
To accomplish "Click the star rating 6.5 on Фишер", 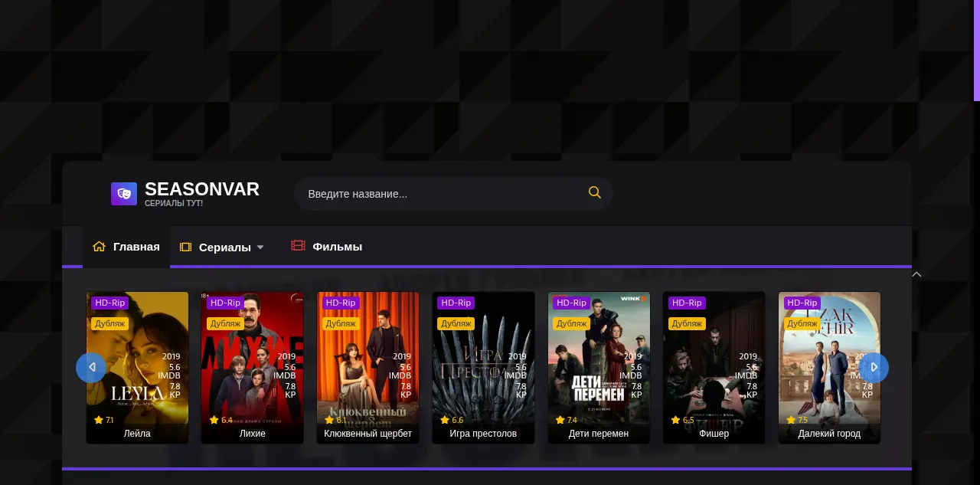I will coord(683,420).
